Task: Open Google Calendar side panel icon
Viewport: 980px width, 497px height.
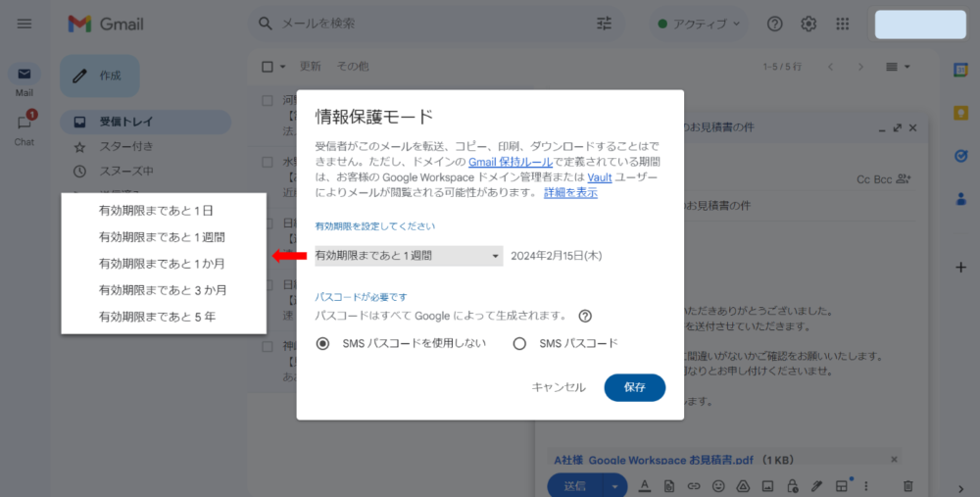Action: coord(960,70)
